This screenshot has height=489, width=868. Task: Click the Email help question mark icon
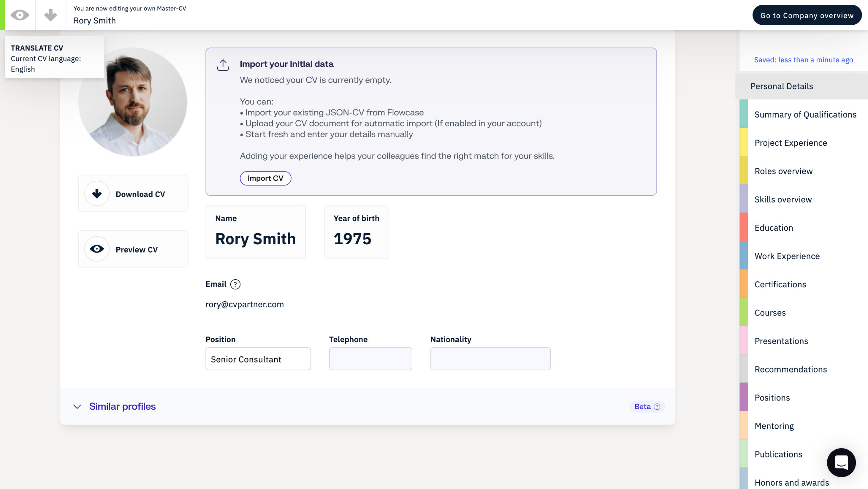coord(235,284)
